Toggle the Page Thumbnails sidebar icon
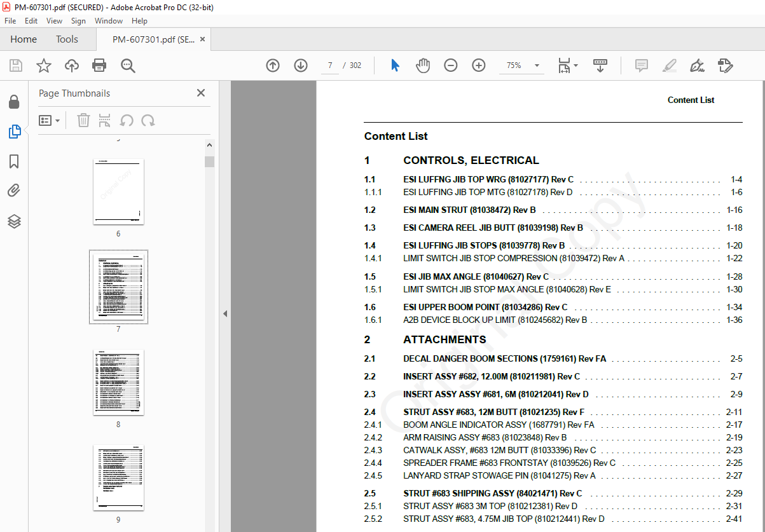The height and width of the screenshot is (532, 765). tap(14, 132)
